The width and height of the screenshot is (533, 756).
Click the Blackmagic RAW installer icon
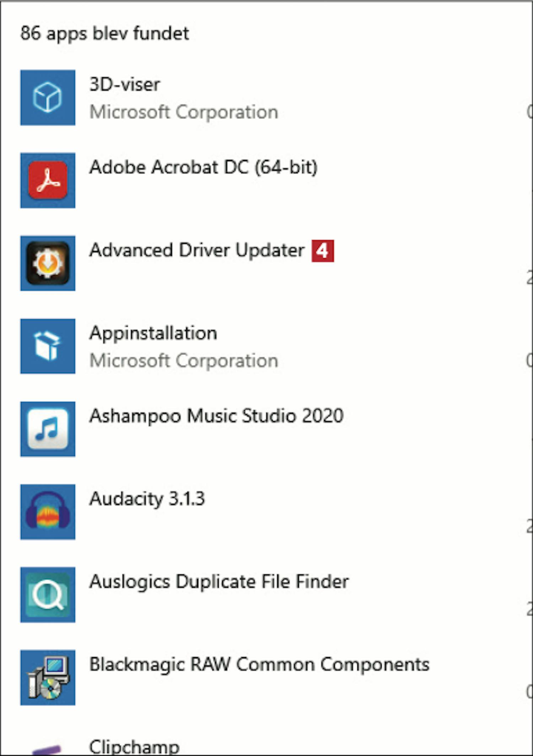click(48, 677)
